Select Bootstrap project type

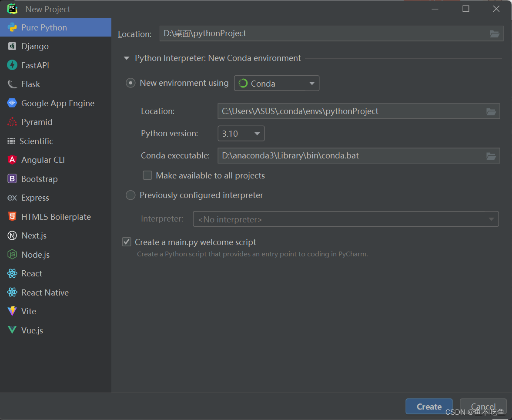pos(56,179)
